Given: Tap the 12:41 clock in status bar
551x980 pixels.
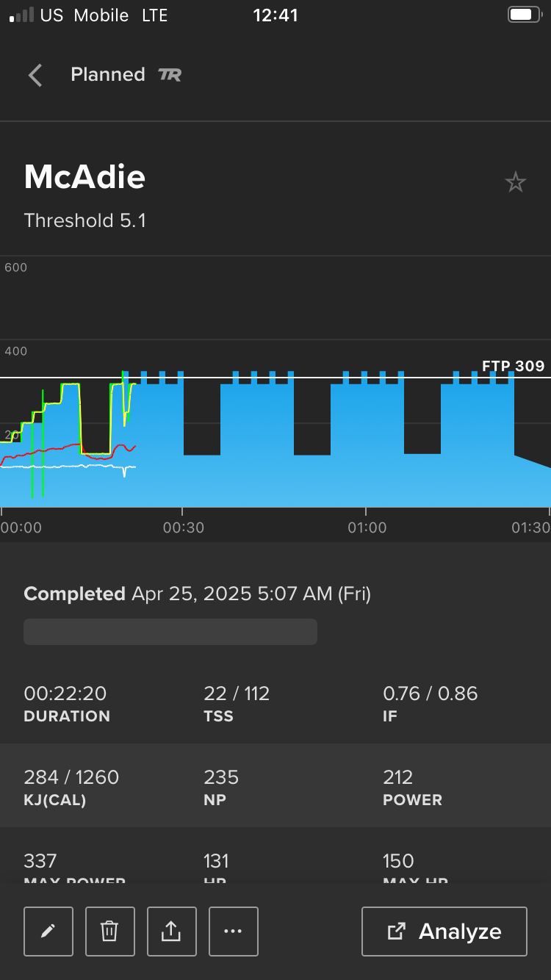Looking at the screenshot, I should click(x=275, y=15).
